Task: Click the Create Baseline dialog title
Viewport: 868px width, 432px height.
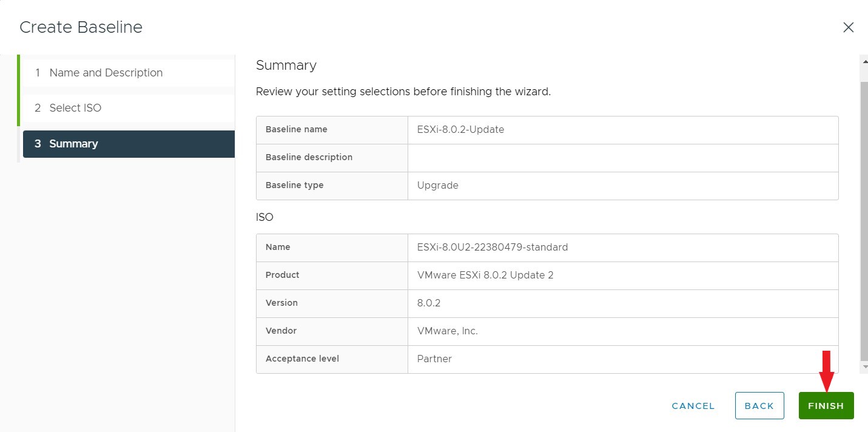Action: coord(81,27)
